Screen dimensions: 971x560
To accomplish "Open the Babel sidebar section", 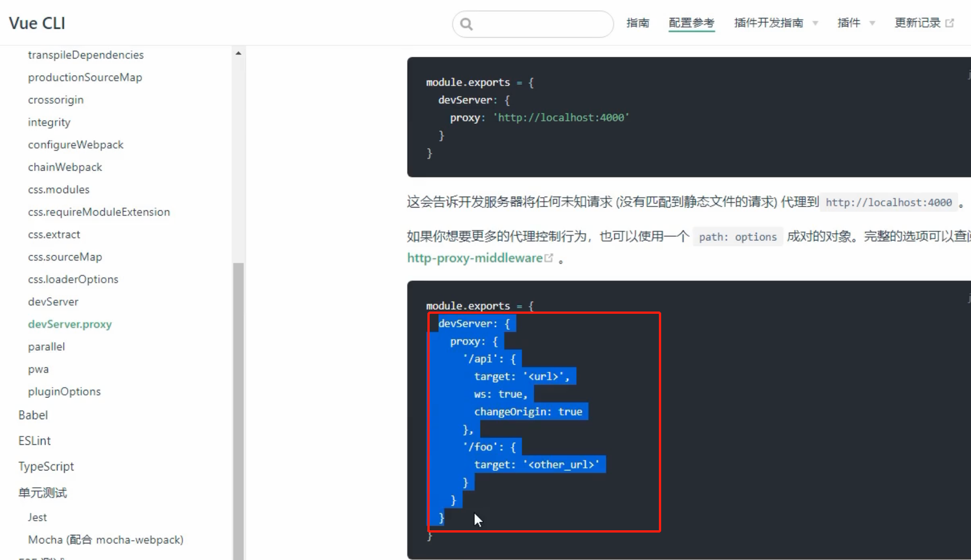I will click(33, 415).
